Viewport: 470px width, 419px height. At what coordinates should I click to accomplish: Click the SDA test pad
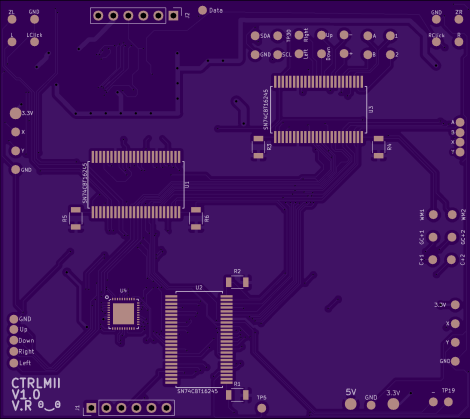point(255,36)
